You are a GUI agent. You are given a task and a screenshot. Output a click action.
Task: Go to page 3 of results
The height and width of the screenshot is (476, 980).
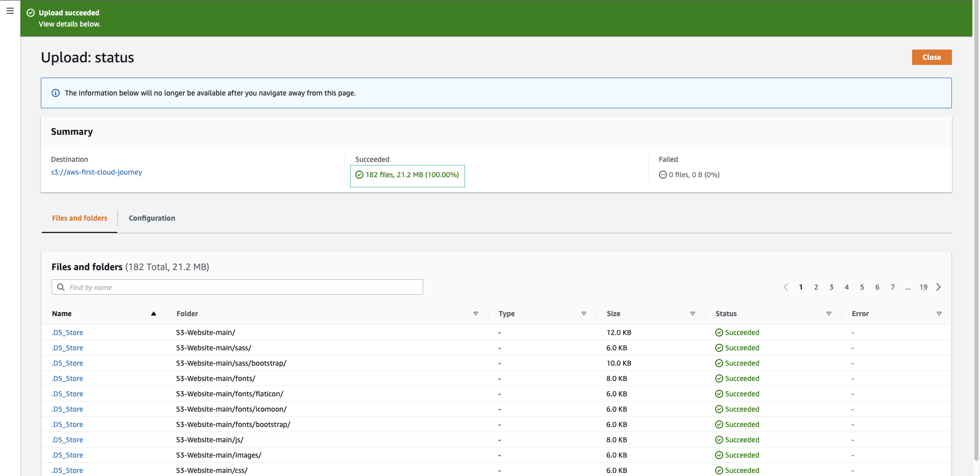coord(831,287)
